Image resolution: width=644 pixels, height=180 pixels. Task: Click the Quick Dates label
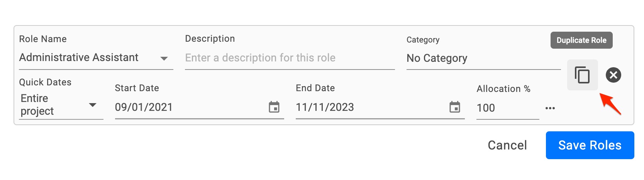45,82
